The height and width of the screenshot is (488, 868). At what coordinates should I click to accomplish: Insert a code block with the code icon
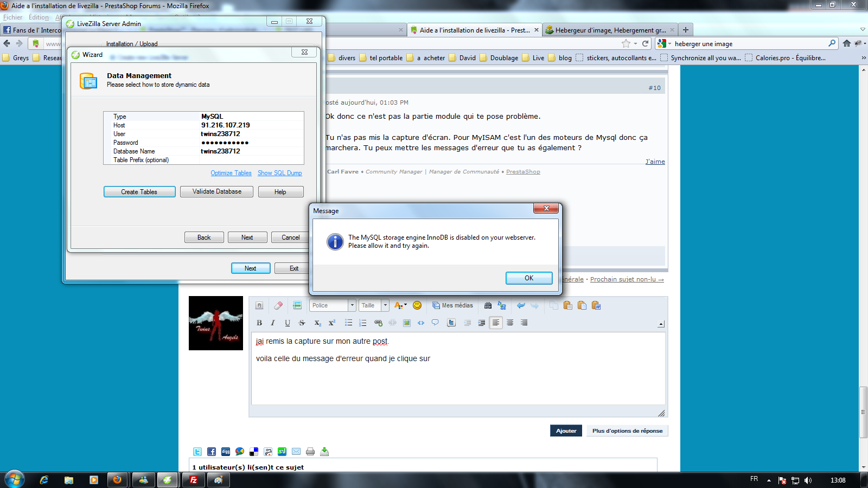(x=421, y=323)
